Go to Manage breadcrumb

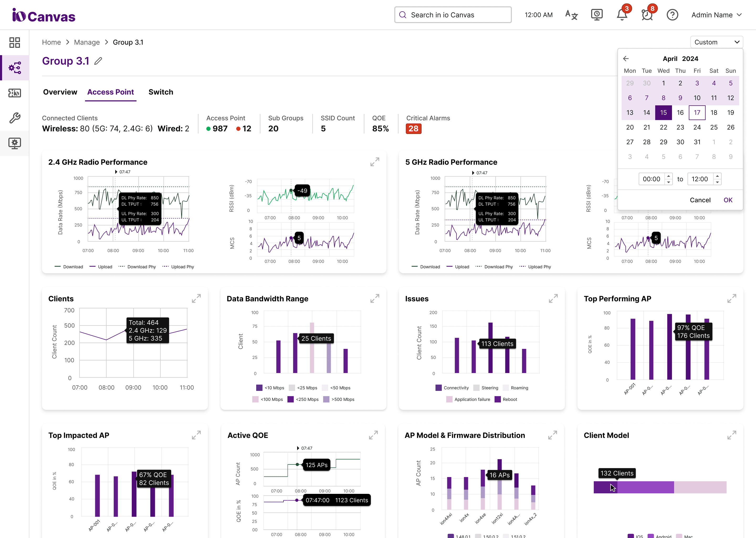pos(87,42)
